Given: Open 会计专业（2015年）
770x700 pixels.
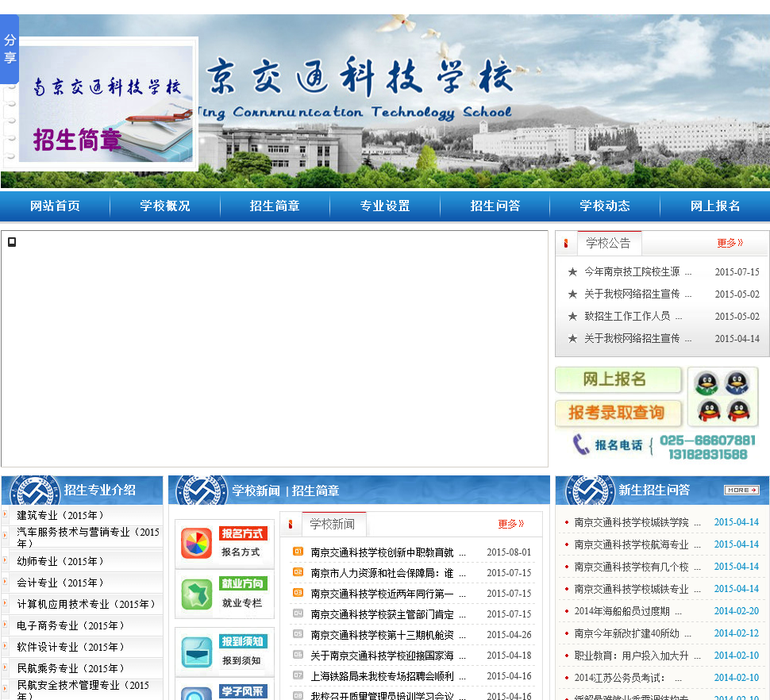Looking at the screenshot, I should pos(60,583).
